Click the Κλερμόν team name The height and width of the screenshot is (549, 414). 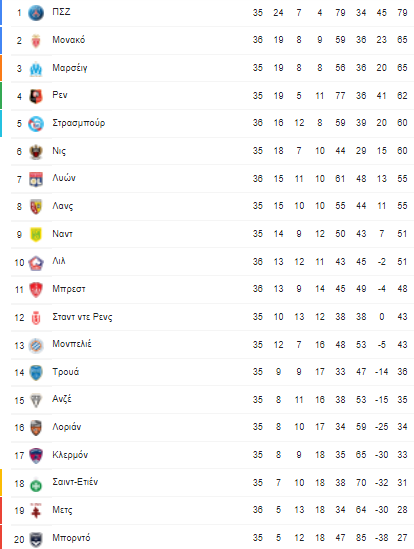pyautogui.click(x=70, y=455)
